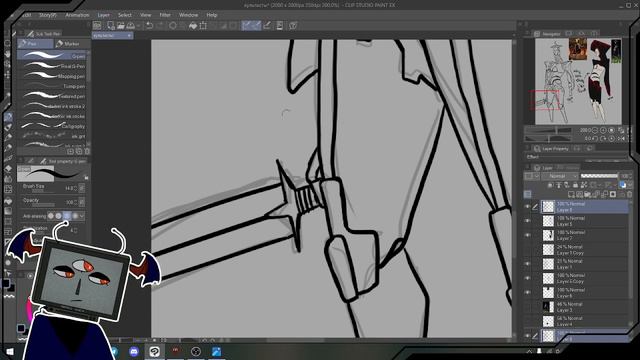Select the Eraser tool in left toolbar

[8, 168]
